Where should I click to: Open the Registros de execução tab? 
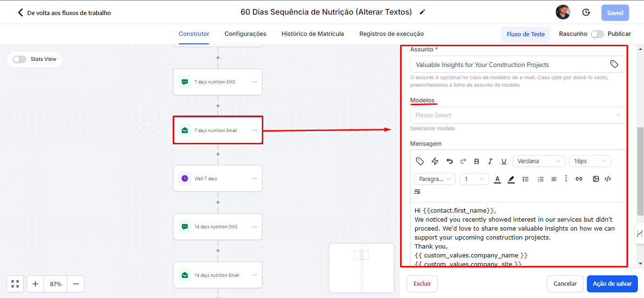tap(391, 34)
